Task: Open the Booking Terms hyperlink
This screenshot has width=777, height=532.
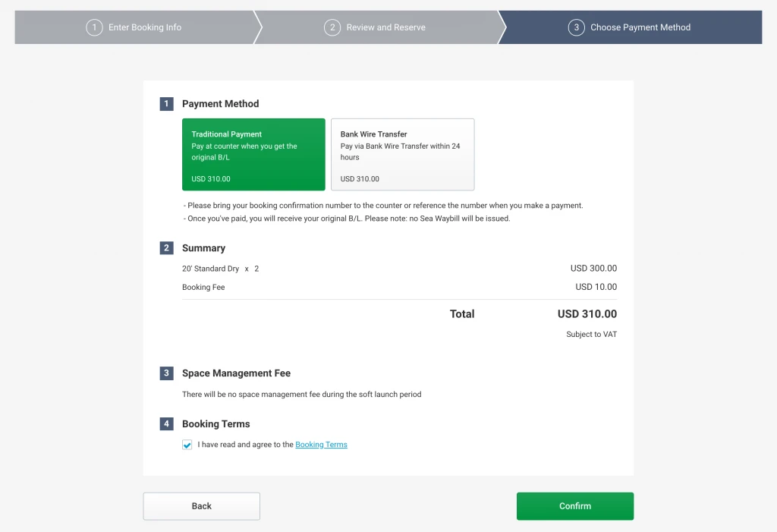Action: [x=321, y=445]
